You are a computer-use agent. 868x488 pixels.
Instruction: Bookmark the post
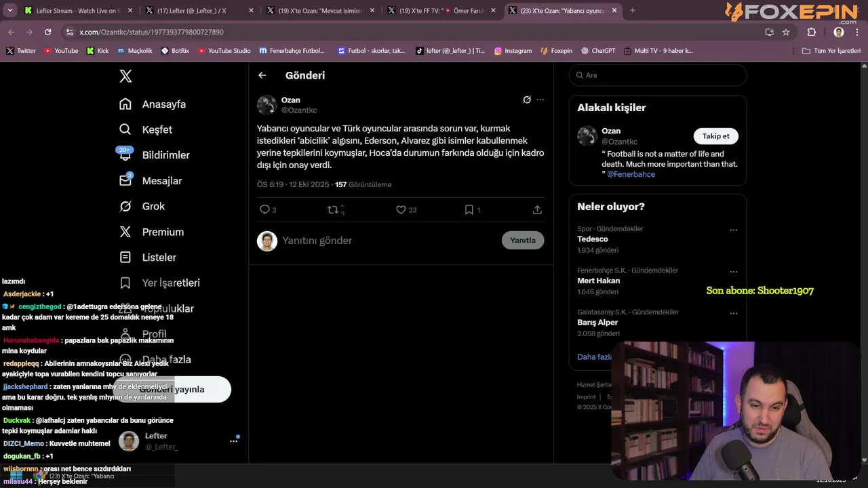pos(469,209)
